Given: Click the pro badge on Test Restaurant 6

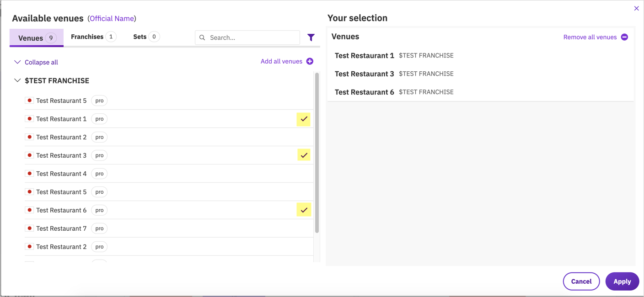Looking at the screenshot, I should [99, 210].
